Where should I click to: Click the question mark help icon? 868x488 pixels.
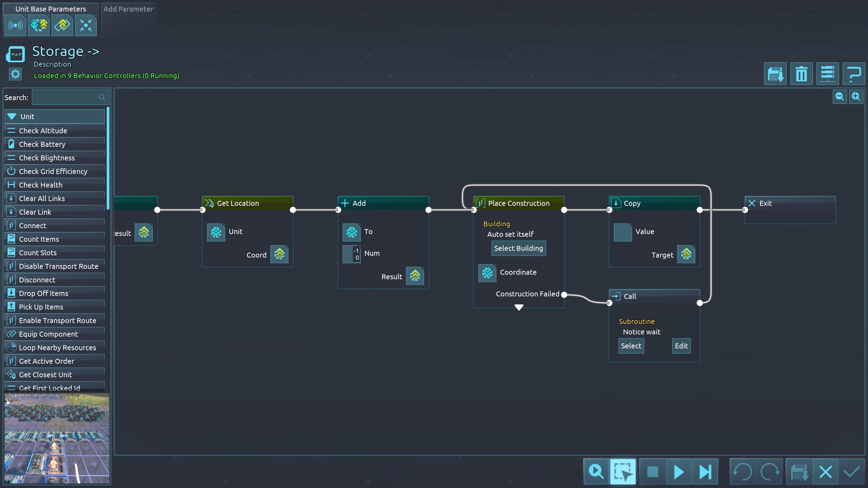coord(854,74)
